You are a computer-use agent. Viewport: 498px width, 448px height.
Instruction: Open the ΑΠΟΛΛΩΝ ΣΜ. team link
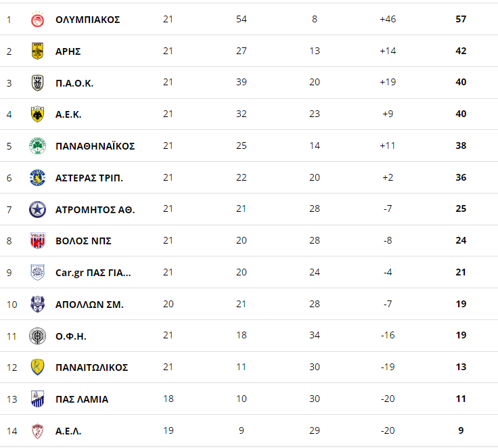point(89,305)
